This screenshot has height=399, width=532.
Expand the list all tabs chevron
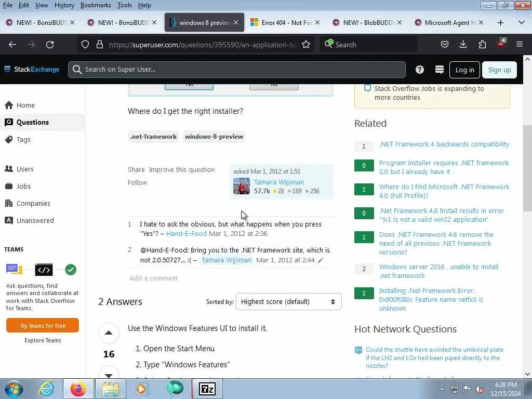(x=522, y=23)
